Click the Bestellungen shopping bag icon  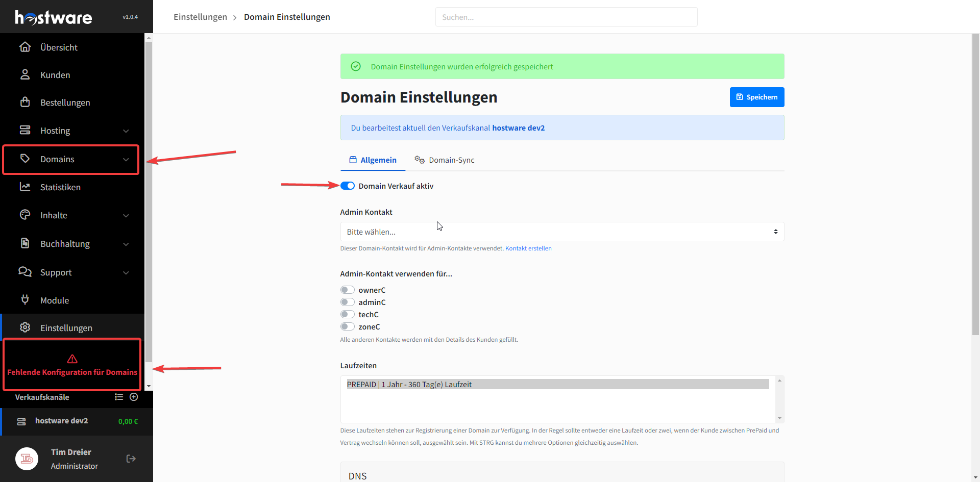[x=25, y=103]
